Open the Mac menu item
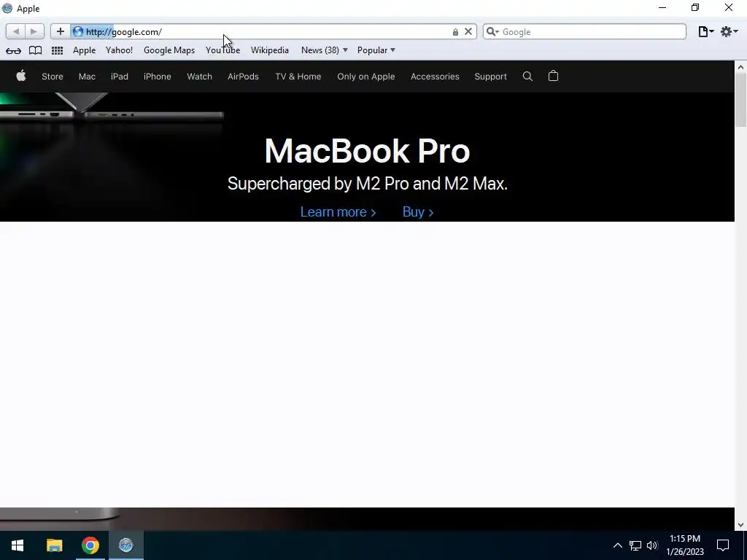Viewport: 747px width, 560px height. (88, 76)
